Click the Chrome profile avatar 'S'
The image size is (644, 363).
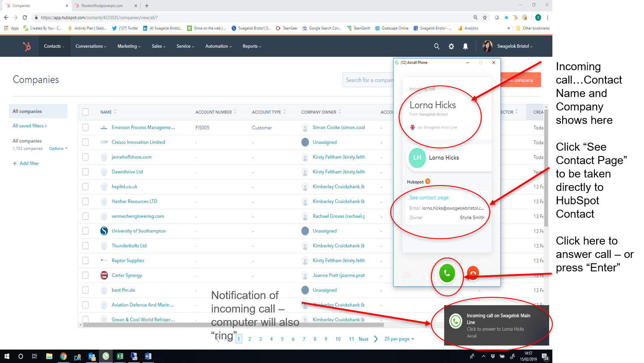tap(538, 17)
